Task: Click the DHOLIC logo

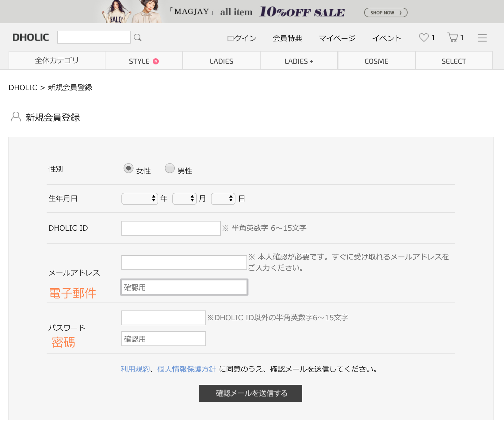Action: coord(31,37)
